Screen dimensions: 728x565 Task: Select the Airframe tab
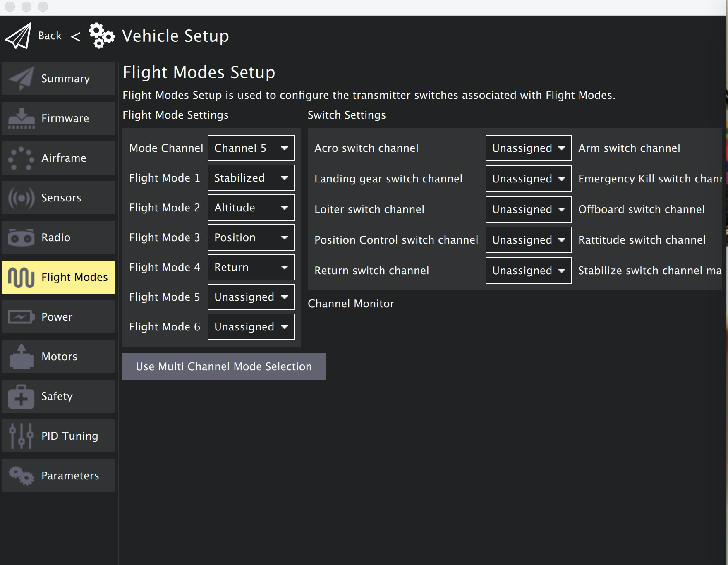click(x=58, y=158)
